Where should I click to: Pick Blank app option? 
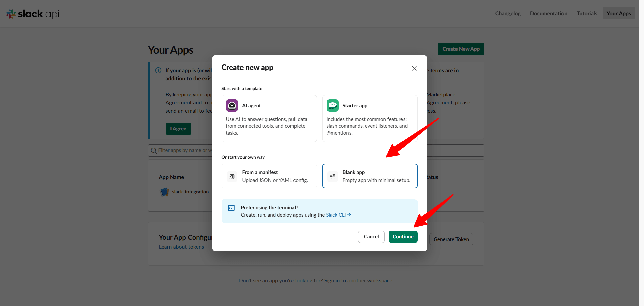click(370, 176)
